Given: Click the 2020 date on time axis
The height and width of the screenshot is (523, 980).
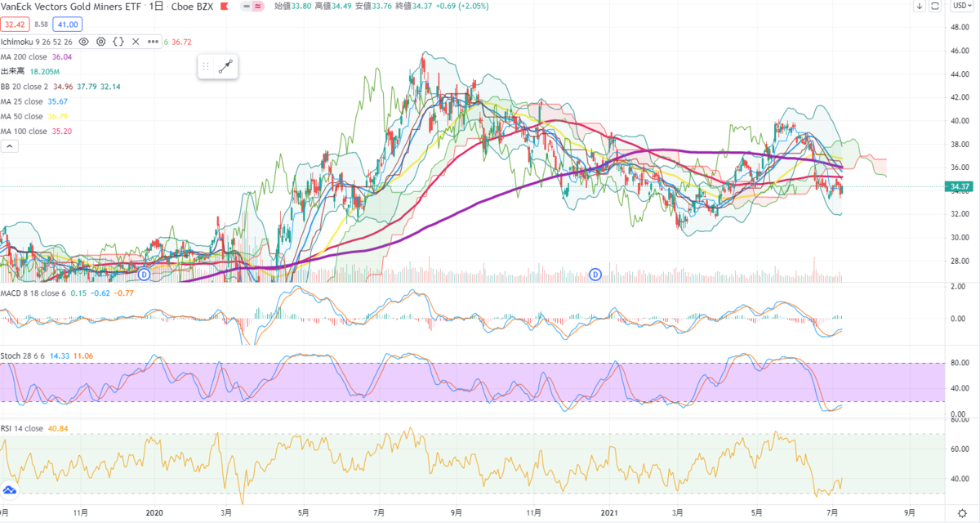Looking at the screenshot, I should coord(154,512).
